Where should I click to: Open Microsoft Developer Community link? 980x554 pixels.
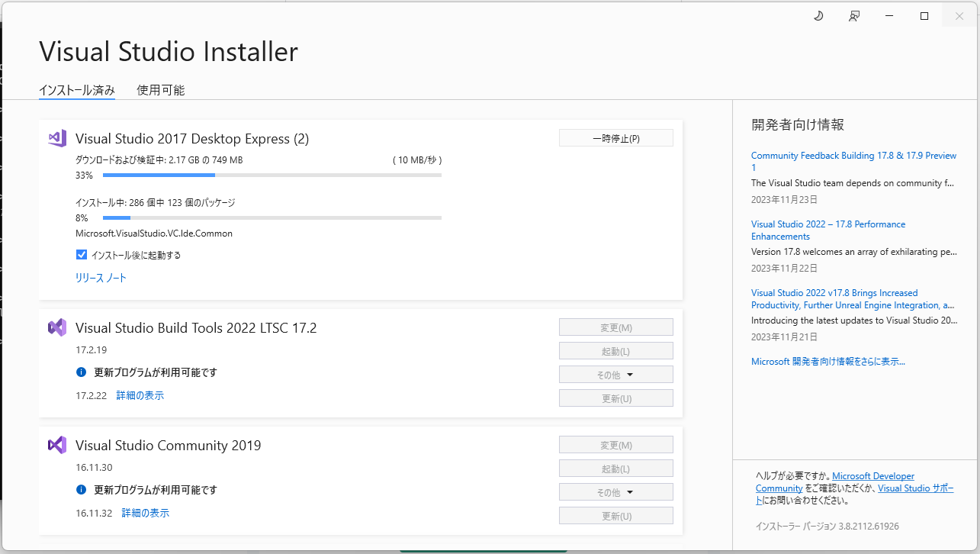[x=873, y=476]
